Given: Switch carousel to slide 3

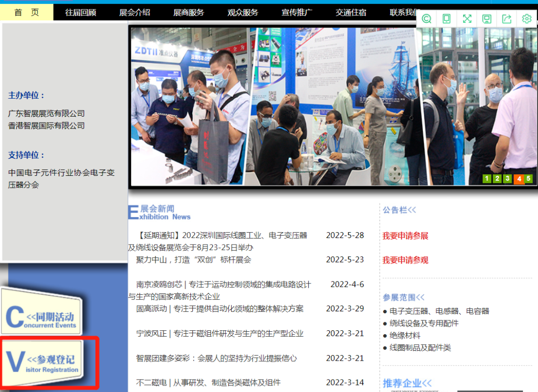Looking at the screenshot, I should tap(507, 179).
